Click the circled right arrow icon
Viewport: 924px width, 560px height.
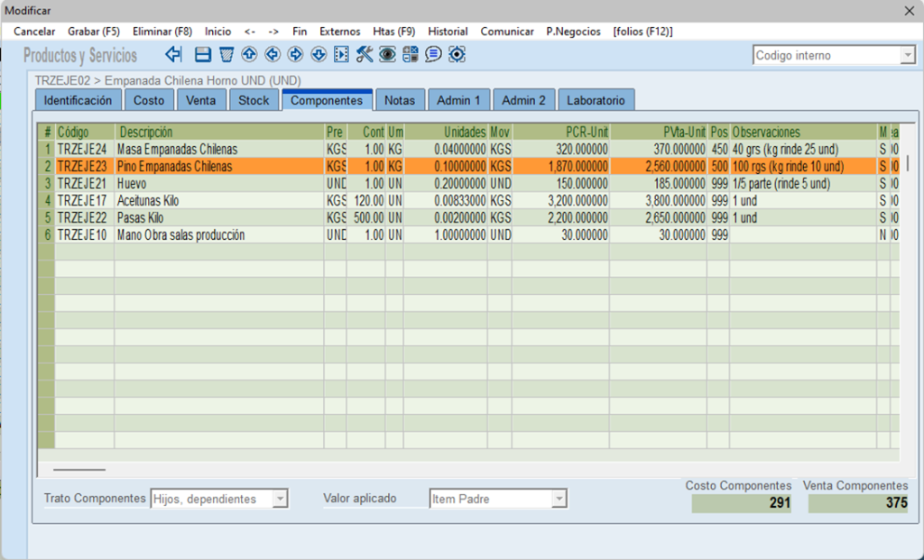coord(295,55)
